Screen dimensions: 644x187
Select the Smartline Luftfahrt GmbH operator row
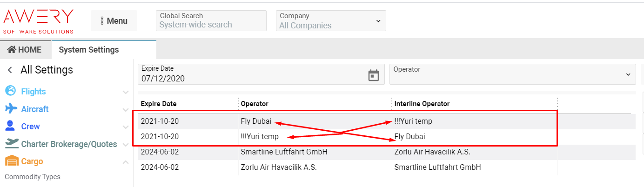[284, 152]
